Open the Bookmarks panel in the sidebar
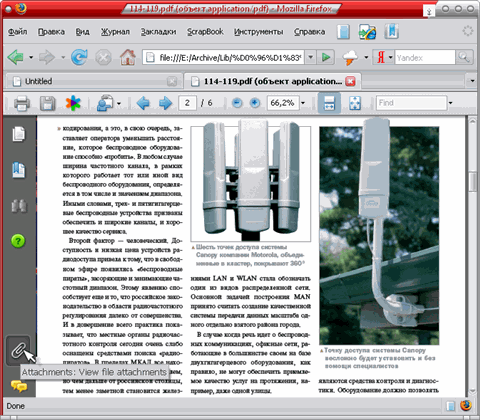 pyautogui.click(x=19, y=170)
